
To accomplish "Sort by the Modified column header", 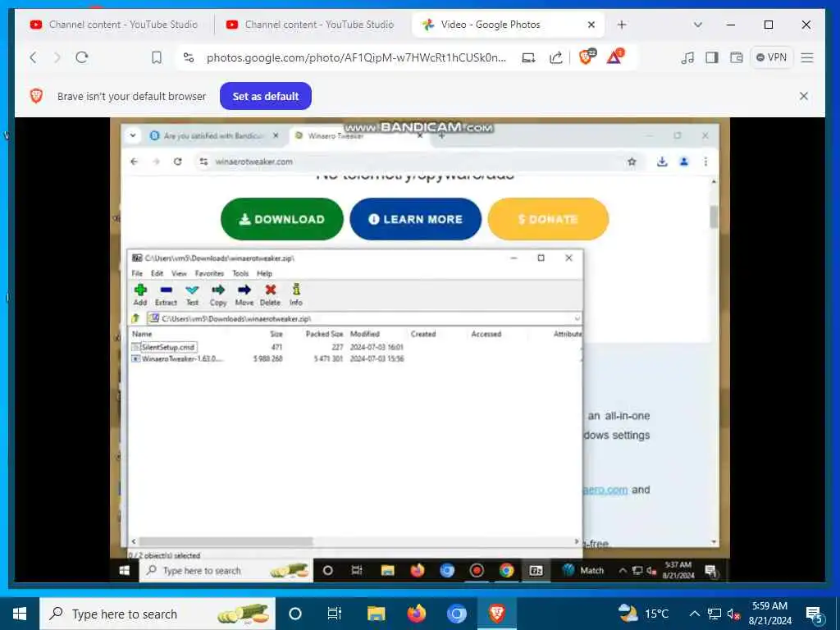I will (x=365, y=334).
